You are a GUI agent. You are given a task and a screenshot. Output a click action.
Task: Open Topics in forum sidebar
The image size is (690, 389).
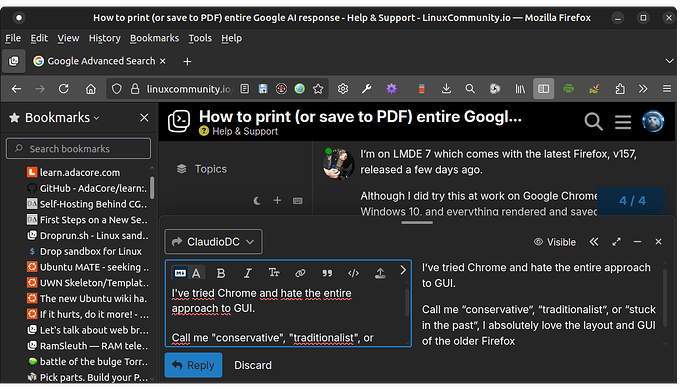pos(202,169)
